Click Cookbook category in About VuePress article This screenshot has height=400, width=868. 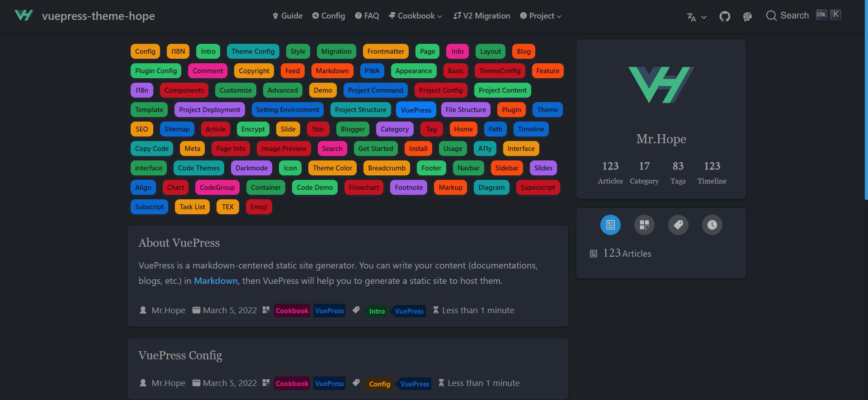tap(292, 311)
